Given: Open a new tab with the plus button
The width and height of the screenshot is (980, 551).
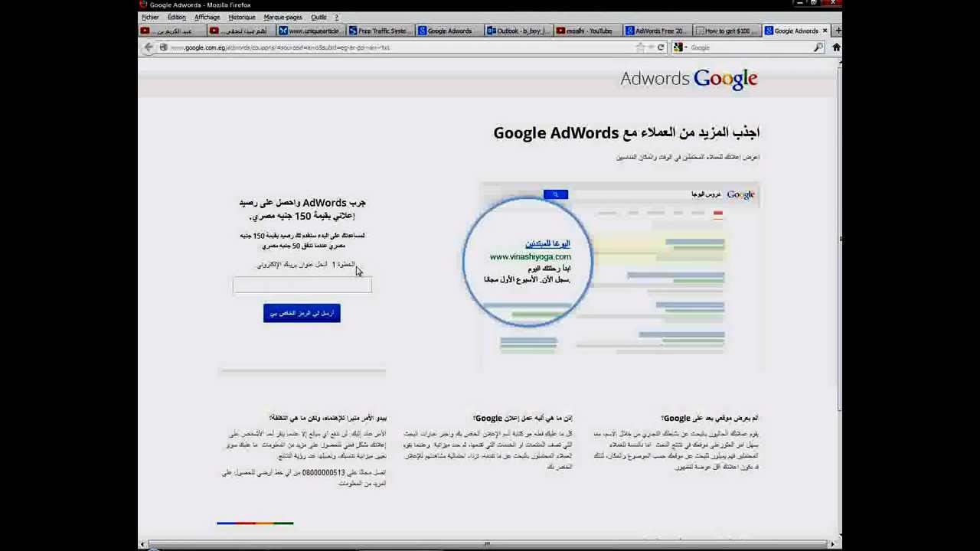Looking at the screenshot, I should point(838,31).
